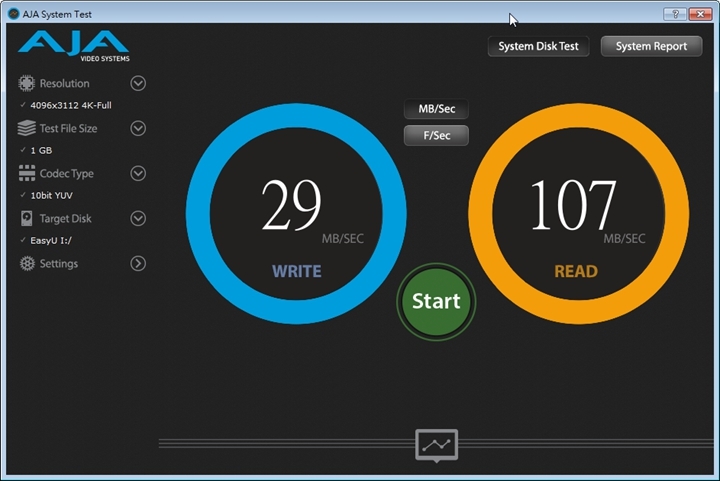Click the Resolution chip icon
Image resolution: width=720 pixels, height=481 pixels.
(27, 83)
